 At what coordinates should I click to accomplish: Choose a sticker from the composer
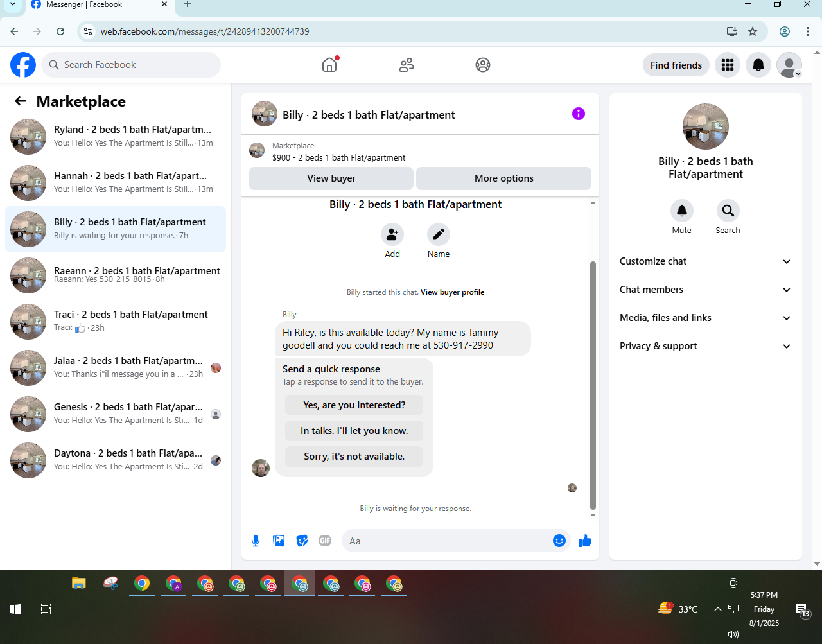coord(302,541)
